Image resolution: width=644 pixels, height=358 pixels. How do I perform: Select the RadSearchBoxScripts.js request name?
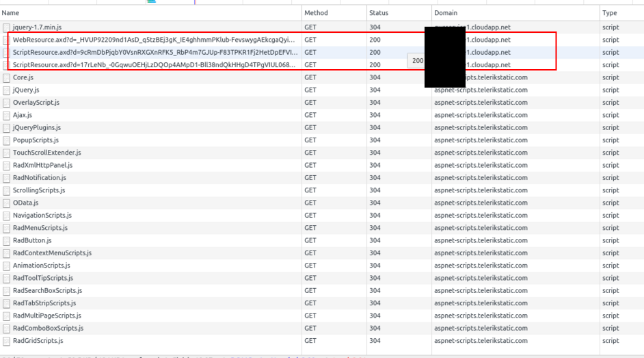(47, 291)
